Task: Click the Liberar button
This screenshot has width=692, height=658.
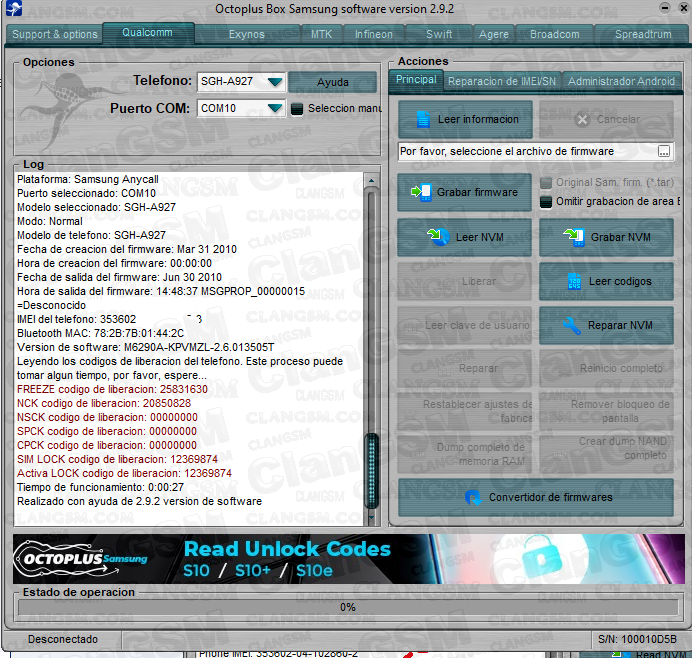Action: coord(464,282)
